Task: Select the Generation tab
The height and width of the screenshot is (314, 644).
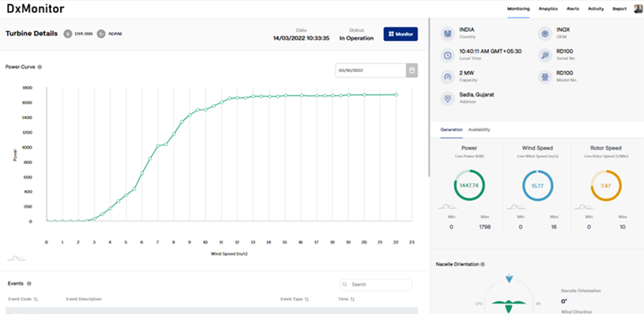Action: (452, 130)
